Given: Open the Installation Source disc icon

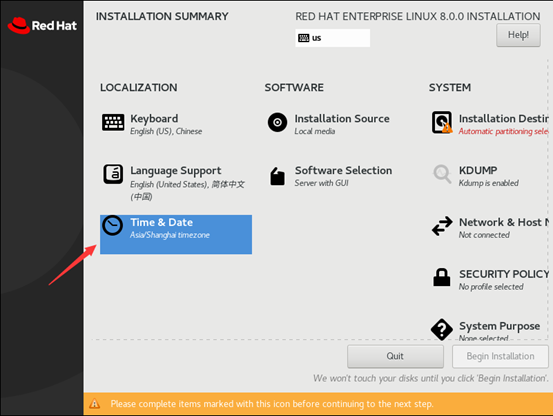Looking at the screenshot, I should point(278,122).
